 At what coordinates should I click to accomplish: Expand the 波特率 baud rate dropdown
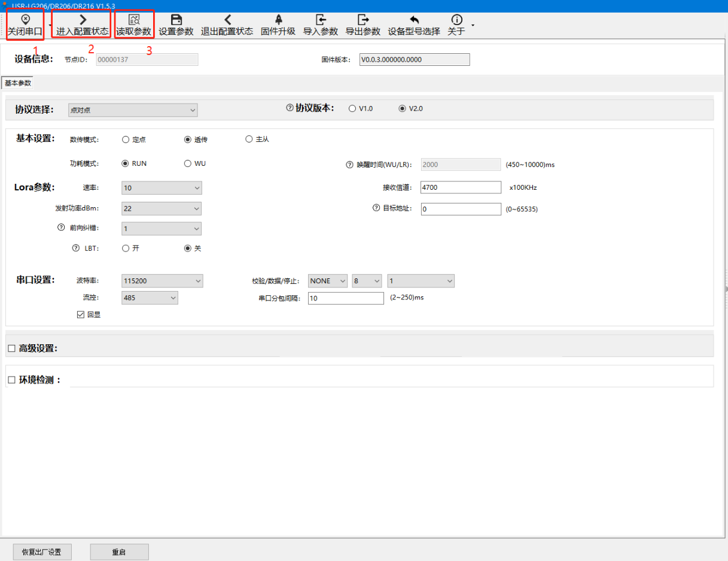pyautogui.click(x=162, y=281)
